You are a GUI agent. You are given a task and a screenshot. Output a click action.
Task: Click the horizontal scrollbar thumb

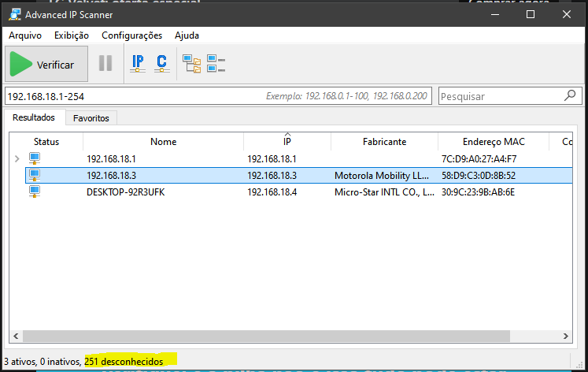coord(266,336)
